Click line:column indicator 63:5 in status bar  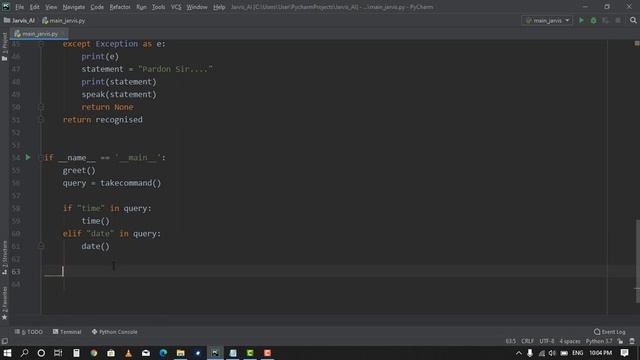click(x=511, y=341)
